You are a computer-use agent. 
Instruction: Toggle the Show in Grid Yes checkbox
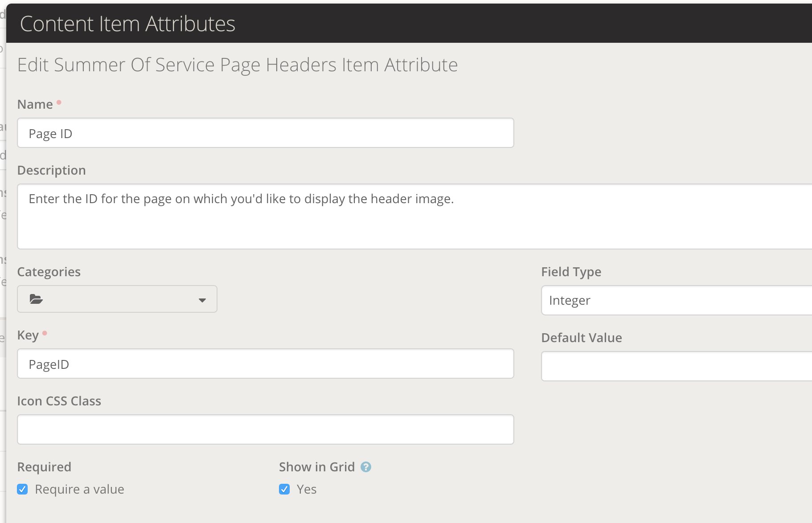(284, 489)
